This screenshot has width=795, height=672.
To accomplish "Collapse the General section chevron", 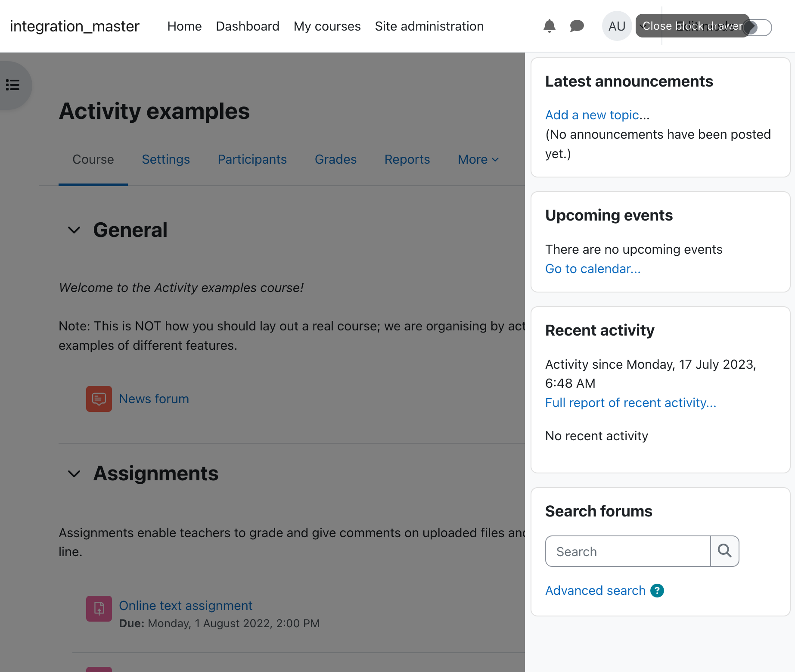I will pos(74,230).
